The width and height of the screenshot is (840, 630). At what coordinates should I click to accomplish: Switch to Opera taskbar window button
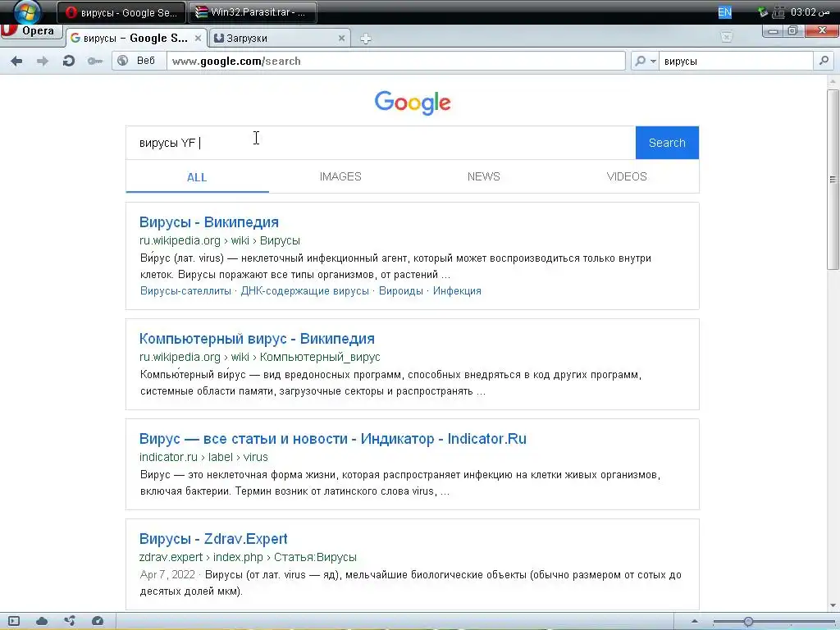click(121, 12)
